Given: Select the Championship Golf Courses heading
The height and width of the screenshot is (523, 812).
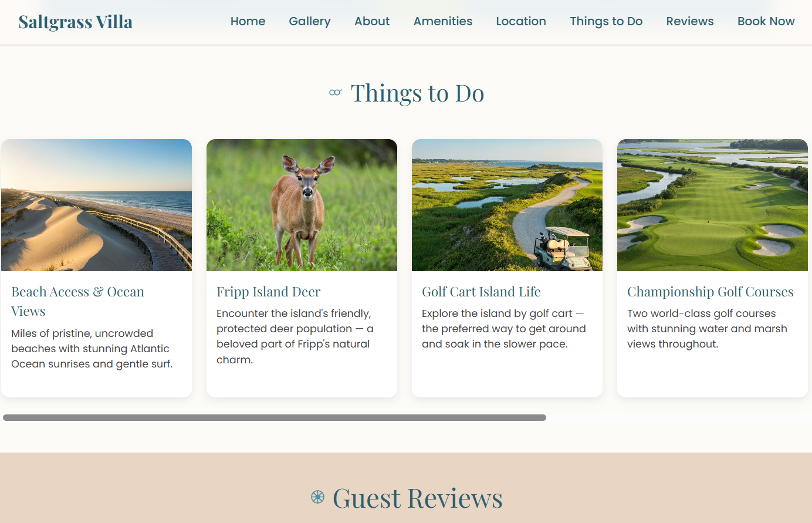Looking at the screenshot, I should [710, 292].
